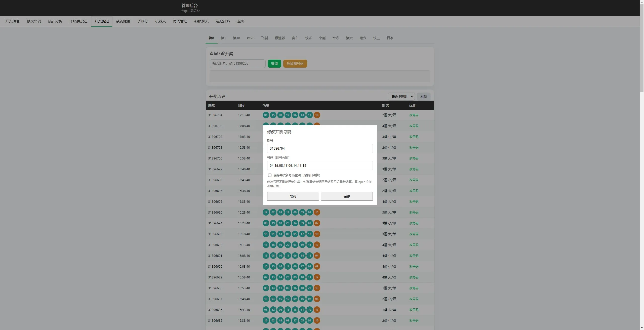Click the orange ball 10 in row 31396685
Image resolution: width=644 pixels, height=330 pixels.
317,320
